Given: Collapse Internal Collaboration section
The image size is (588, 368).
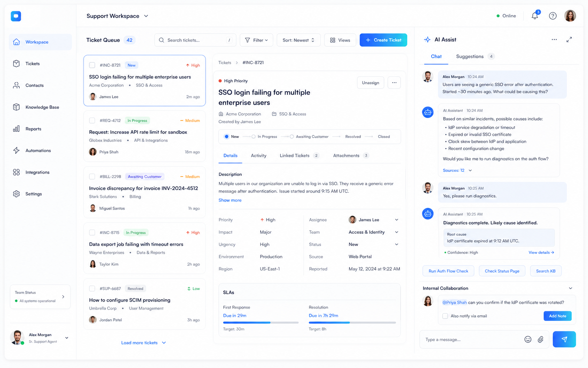Looking at the screenshot, I should (x=571, y=288).
